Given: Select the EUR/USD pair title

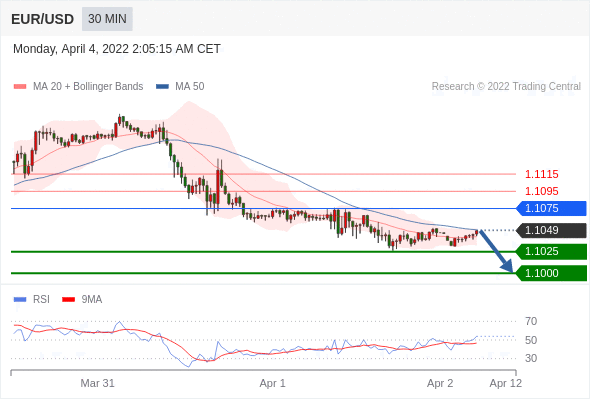Looking at the screenshot, I should [x=43, y=19].
